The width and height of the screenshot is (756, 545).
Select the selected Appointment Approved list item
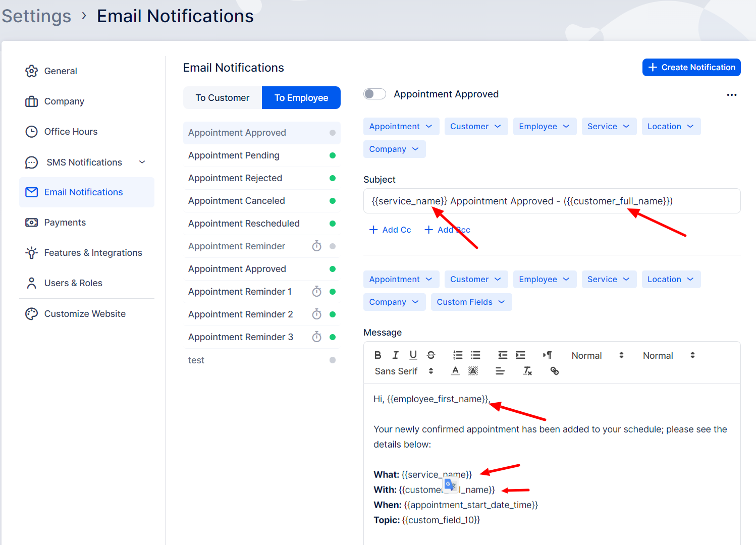coord(262,133)
